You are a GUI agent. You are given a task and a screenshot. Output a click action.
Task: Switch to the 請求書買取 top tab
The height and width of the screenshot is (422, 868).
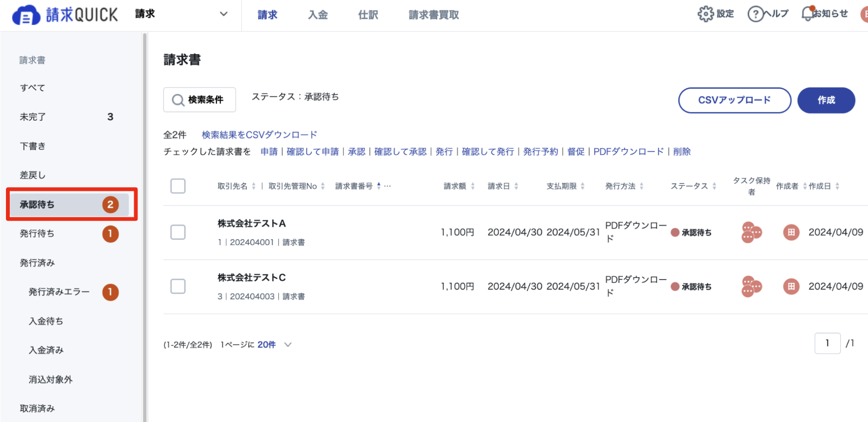(x=433, y=15)
